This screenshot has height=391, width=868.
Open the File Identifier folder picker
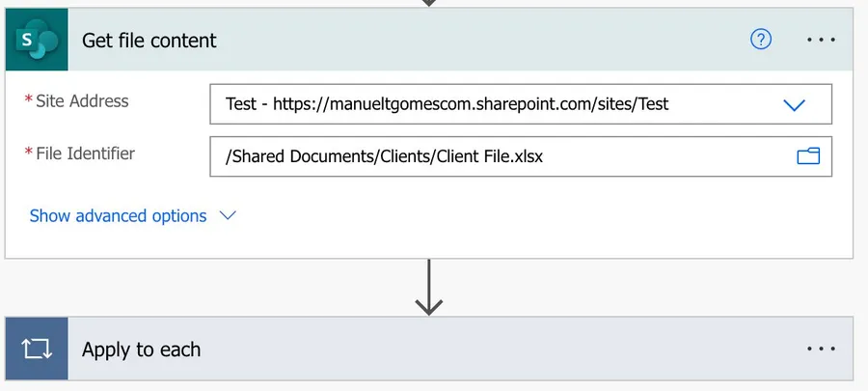click(807, 156)
